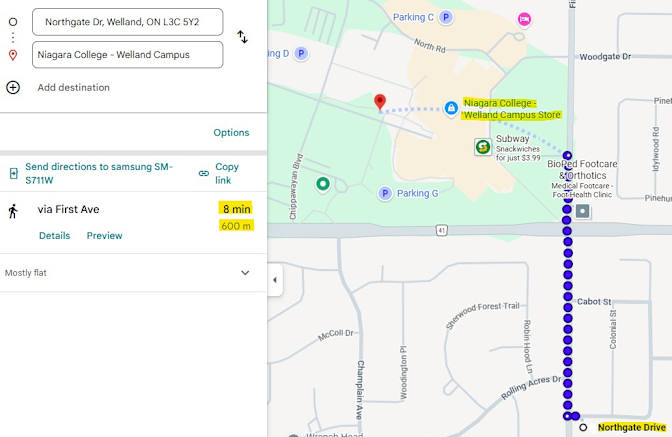Select the via First Ave route

pos(68,209)
